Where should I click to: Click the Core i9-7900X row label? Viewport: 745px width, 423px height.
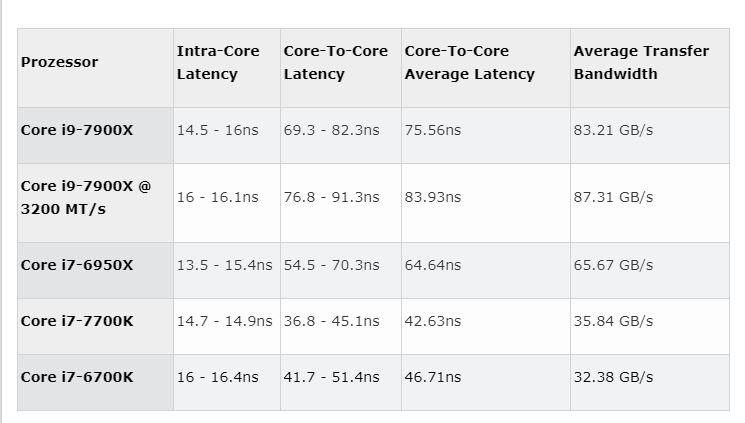96,135
